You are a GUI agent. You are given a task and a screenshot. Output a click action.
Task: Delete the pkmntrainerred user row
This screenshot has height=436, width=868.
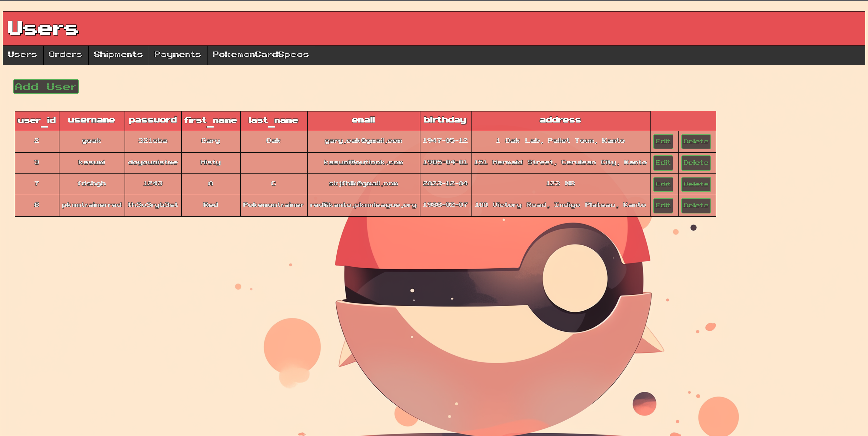pyautogui.click(x=696, y=205)
